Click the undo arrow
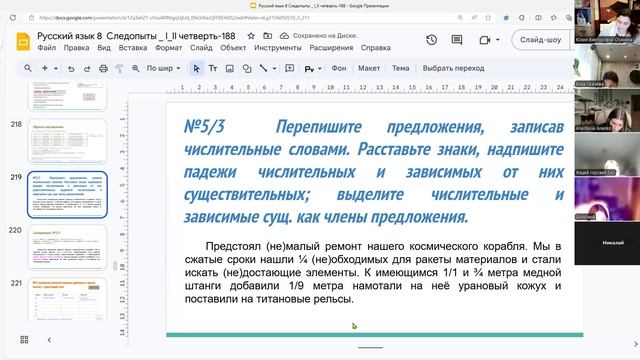The image size is (640, 360). click(x=71, y=69)
